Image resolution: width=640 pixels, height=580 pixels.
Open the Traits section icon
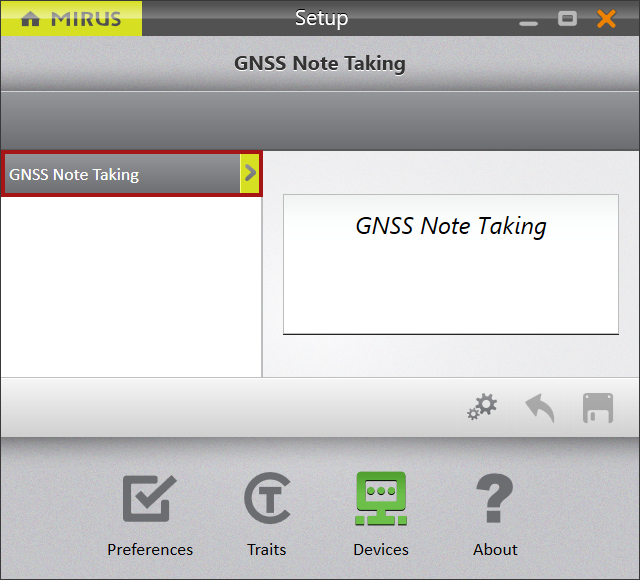click(267, 498)
